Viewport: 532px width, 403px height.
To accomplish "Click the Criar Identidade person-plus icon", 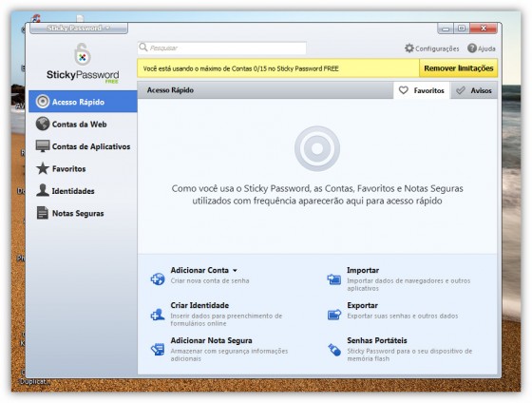I will (x=158, y=315).
